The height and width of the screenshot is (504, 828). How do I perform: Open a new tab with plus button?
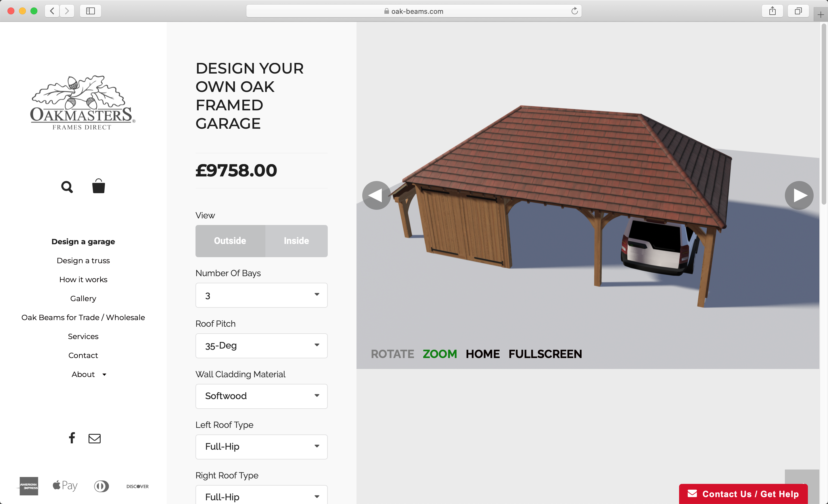[821, 15]
